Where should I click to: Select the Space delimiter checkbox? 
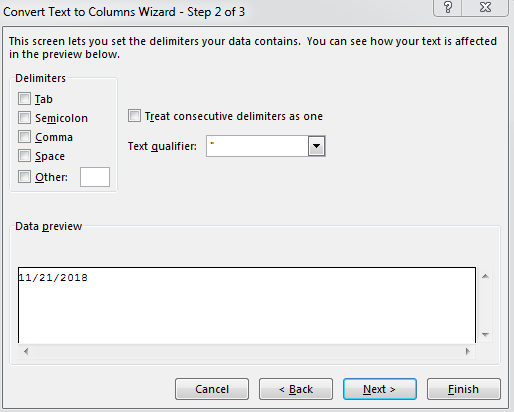pyautogui.click(x=24, y=156)
